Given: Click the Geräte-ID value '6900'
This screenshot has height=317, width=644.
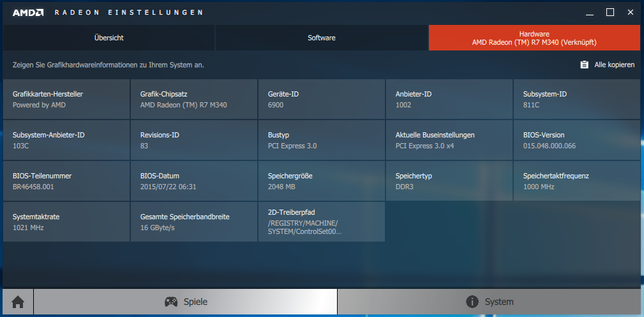Looking at the screenshot, I should click(x=276, y=105).
